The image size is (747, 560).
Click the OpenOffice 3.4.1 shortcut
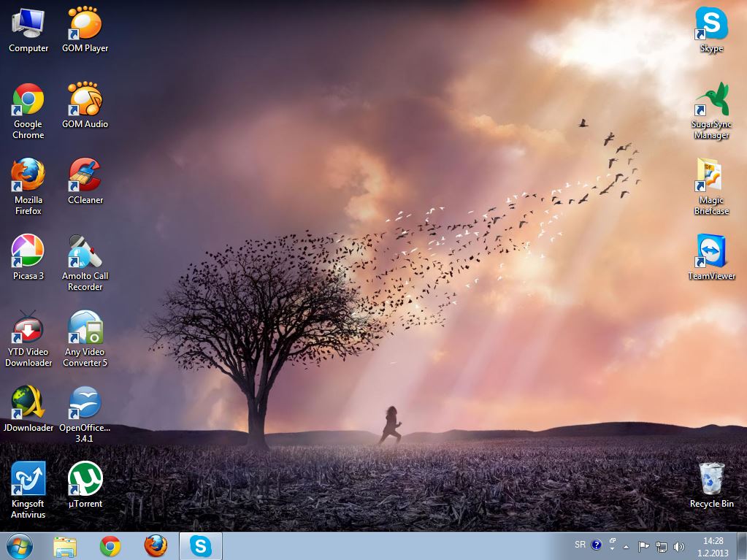point(85,414)
